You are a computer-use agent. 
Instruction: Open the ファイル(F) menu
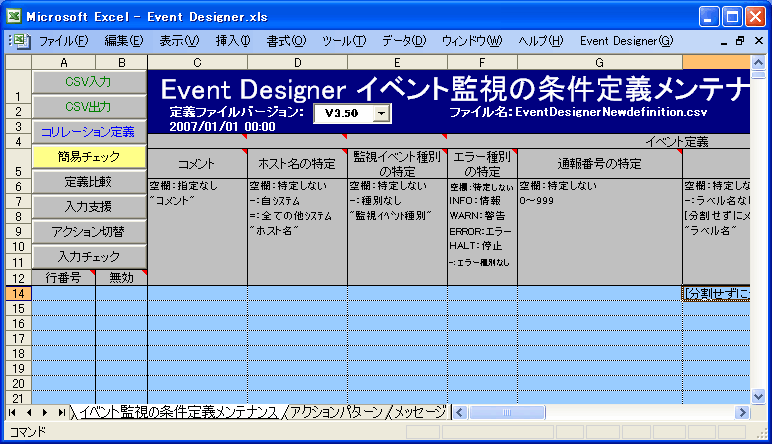click(x=64, y=41)
